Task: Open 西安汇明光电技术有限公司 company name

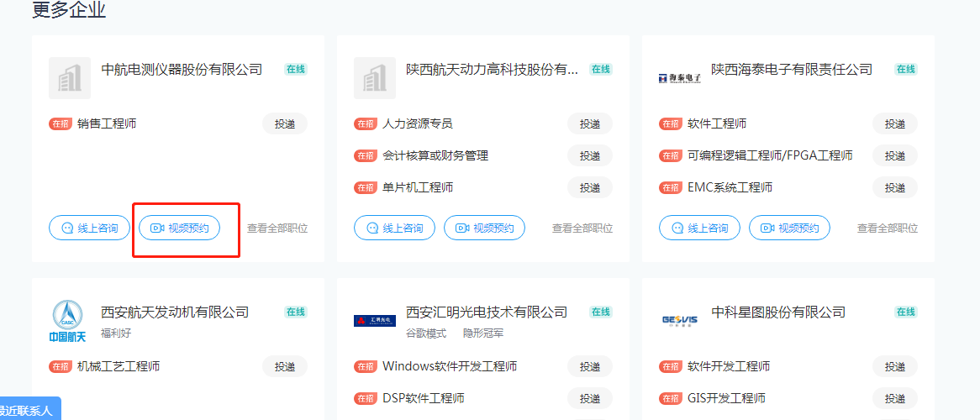Action: point(487,312)
